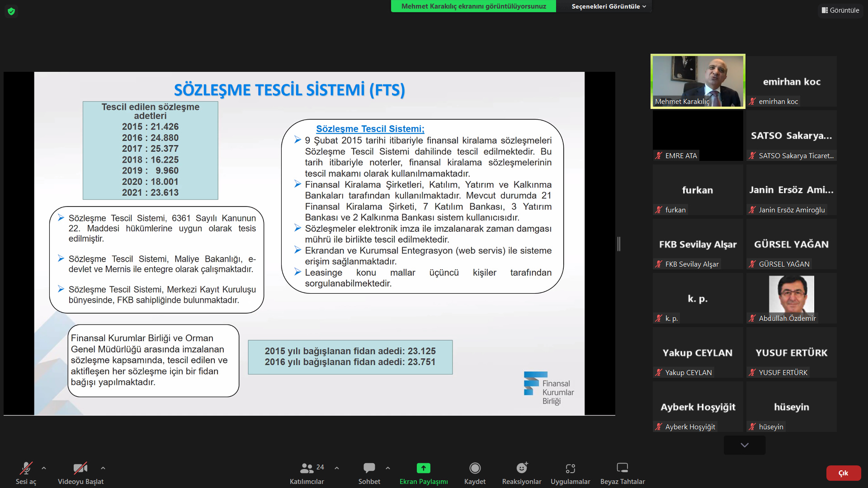The height and width of the screenshot is (488, 868).
Task: Expand arrow next to Sohbet
Action: [x=388, y=468]
